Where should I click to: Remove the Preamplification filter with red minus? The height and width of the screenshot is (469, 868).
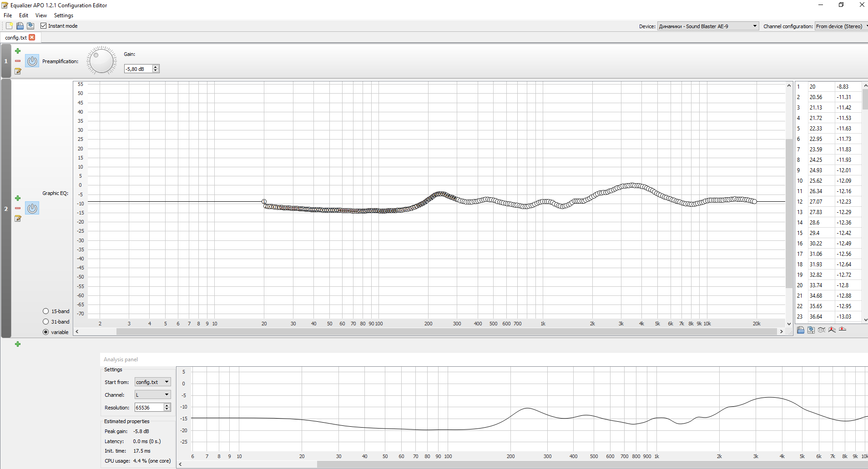click(x=18, y=61)
